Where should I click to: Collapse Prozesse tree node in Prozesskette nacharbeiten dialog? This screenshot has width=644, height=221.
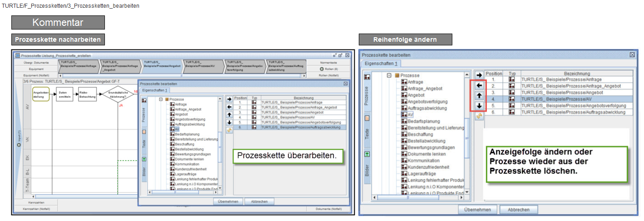click(160, 99)
